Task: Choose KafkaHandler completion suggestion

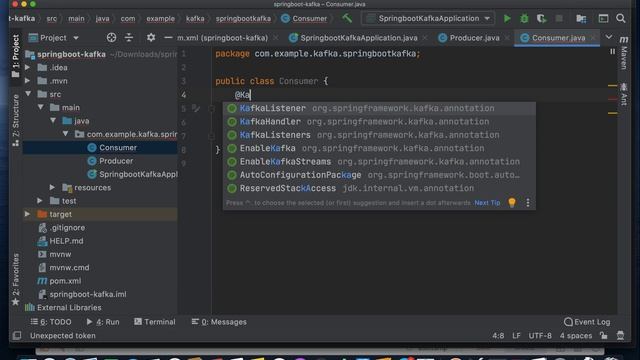Action: click(x=379, y=122)
